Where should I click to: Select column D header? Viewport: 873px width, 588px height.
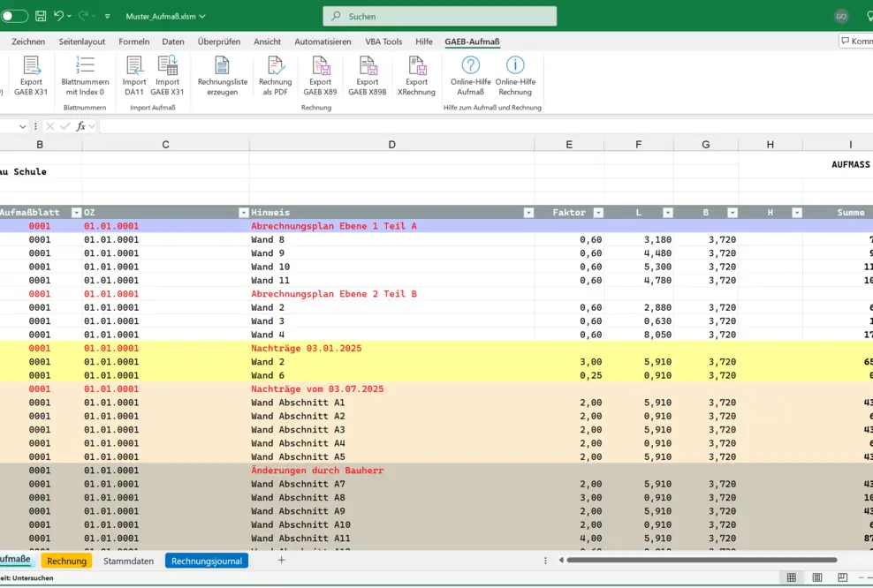(392, 145)
